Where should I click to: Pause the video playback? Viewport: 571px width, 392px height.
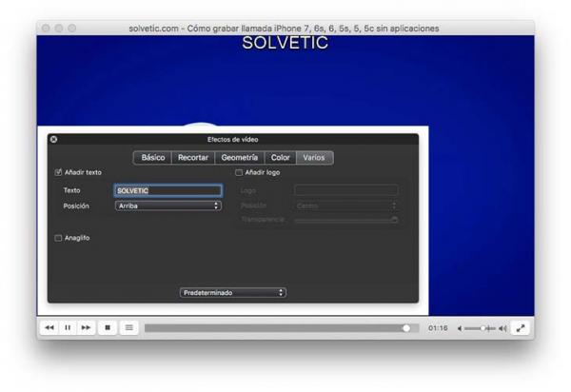point(68,327)
